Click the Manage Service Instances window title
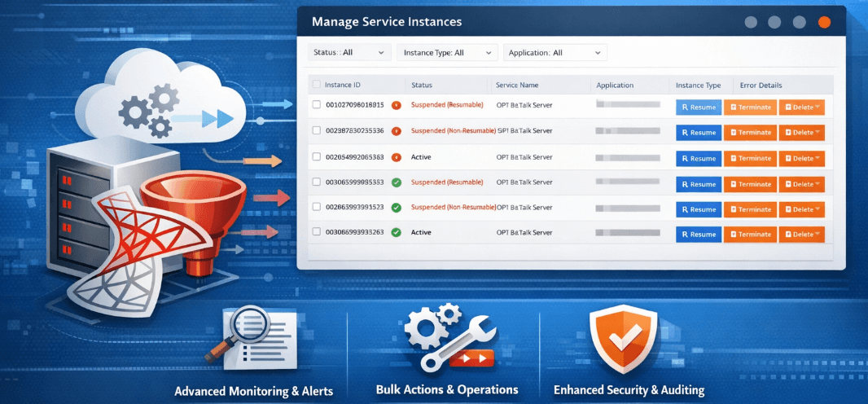This screenshot has width=868, height=404. (387, 23)
